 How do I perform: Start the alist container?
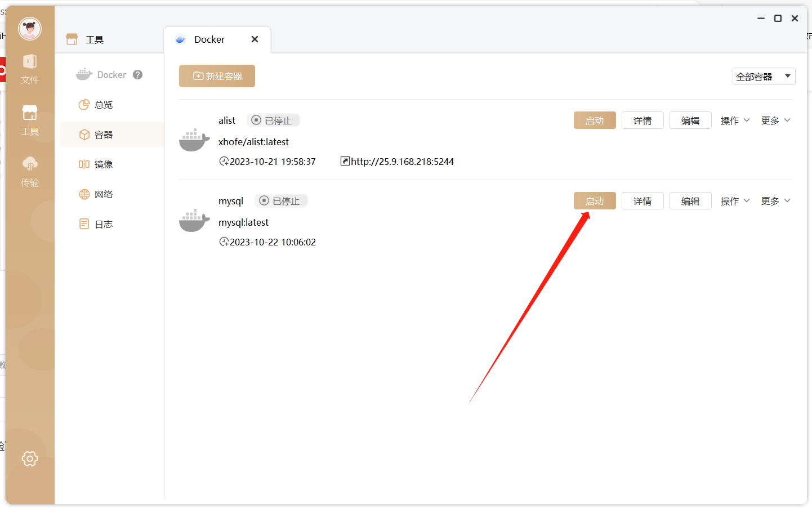pos(595,120)
